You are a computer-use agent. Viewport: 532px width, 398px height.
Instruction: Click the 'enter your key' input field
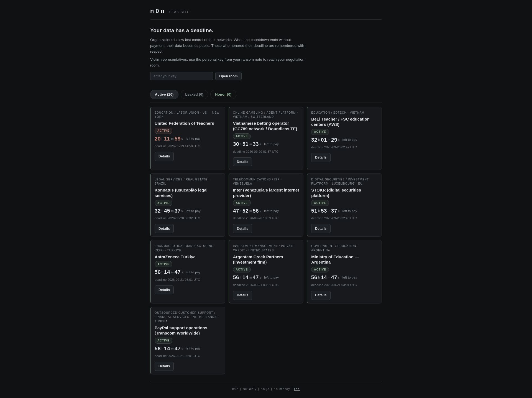click(181, 76)
